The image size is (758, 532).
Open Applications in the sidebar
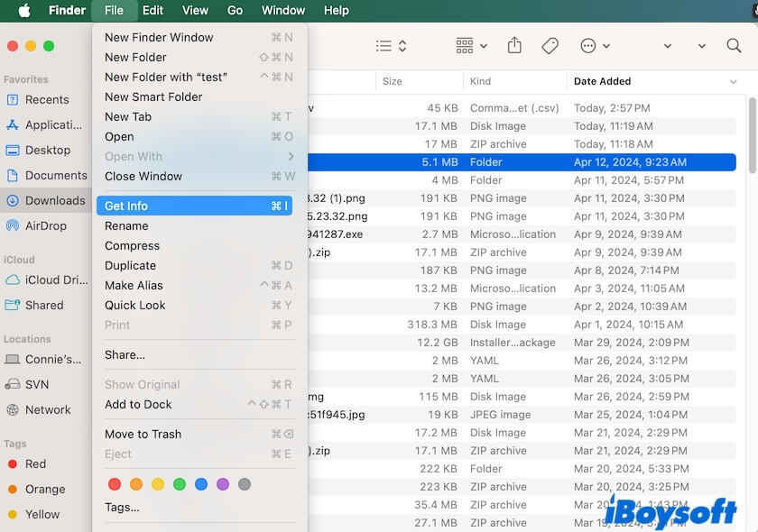(x=44, y=124)
